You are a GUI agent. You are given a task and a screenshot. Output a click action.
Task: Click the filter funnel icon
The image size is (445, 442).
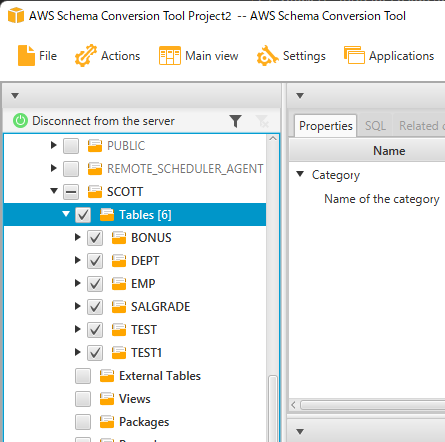(x=235, y=121)
